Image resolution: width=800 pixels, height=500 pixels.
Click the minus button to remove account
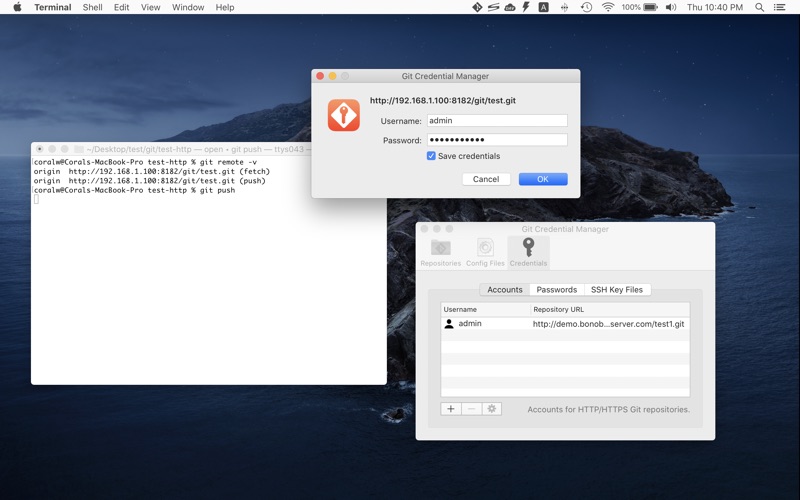point(471,409)
